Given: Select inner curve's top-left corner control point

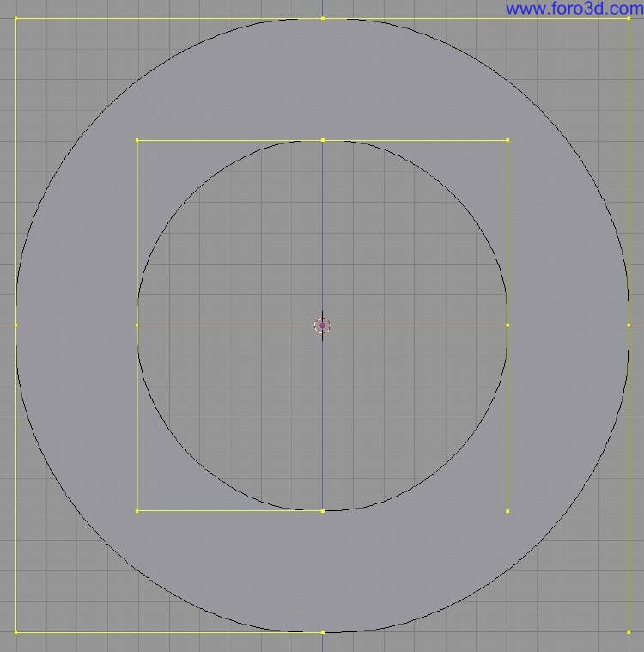Looking at the screenshot, I should [x=137, y=140].
